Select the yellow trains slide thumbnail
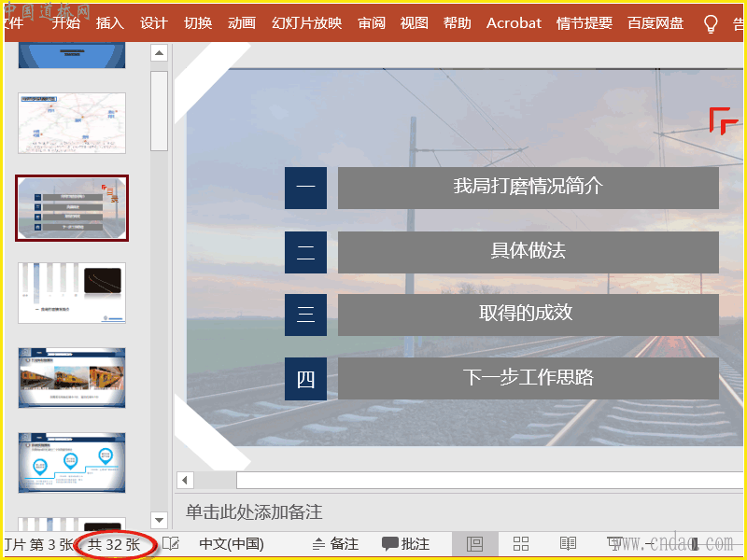 pyautogui.click(x=72, y=378)
